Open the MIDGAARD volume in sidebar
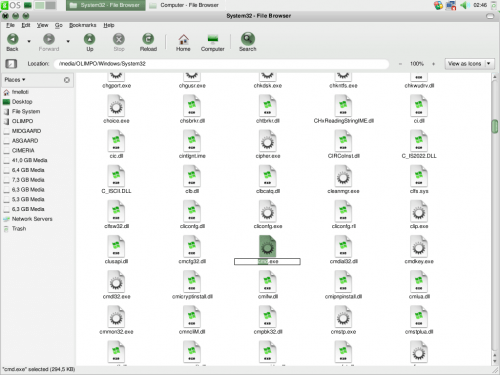Screen dimensions: 500x375 [x=26, y=131]
